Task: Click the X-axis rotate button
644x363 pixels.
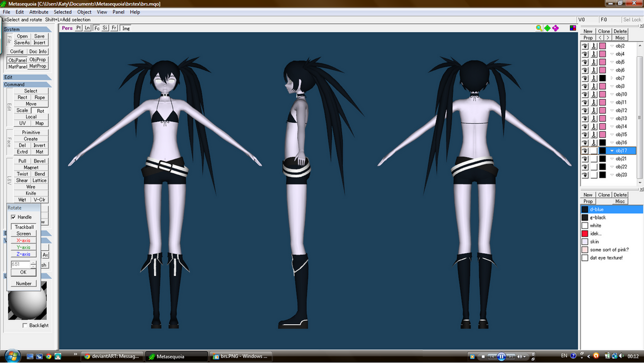Action: [x=24, y=241]
